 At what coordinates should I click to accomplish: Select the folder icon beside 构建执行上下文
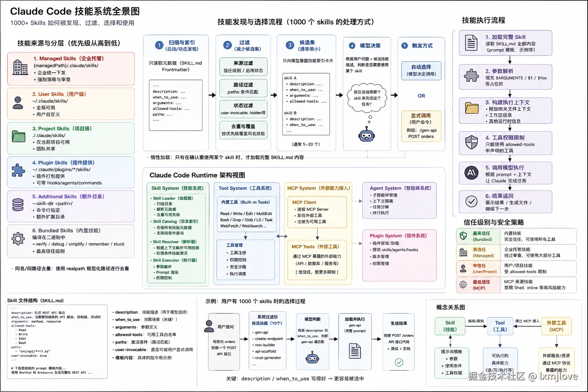pyautogui.click(x=472, y=108)
